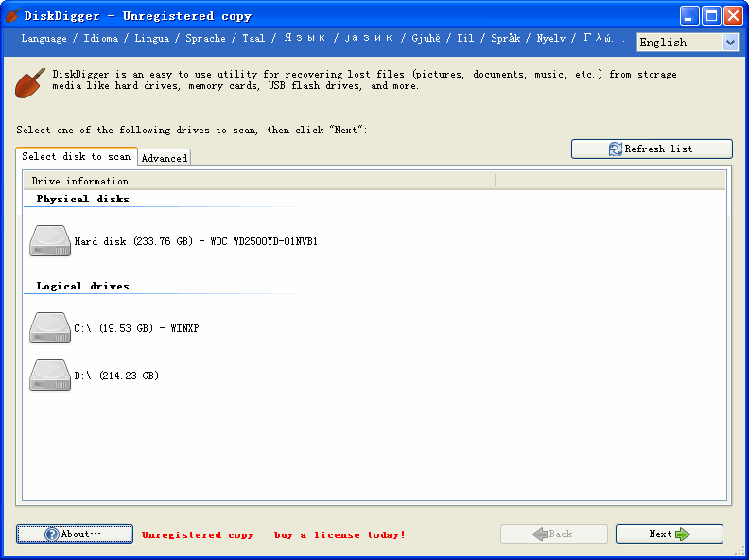749x560 pixels.
Task: Open the English language dropdown
Action: coord(678,42)
